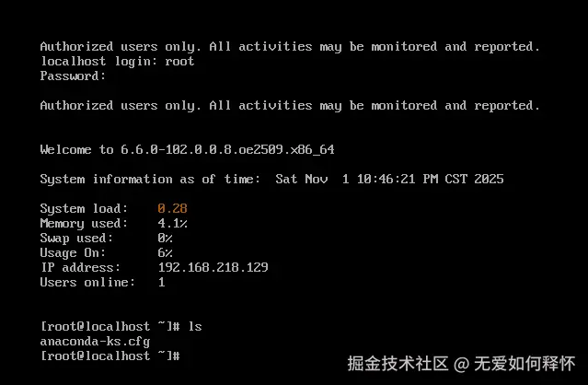
Task: Click the last root@localhost shell prompt
Action: tap(110, 356)
